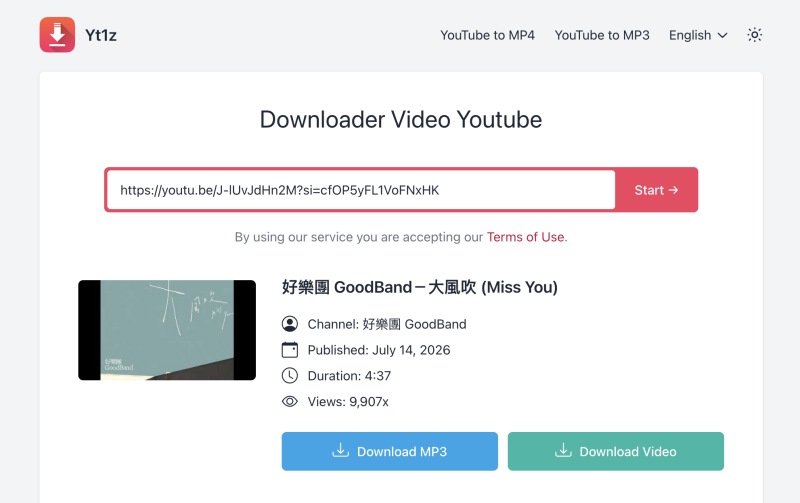Click the Channel: GoodBand text
This screenshot has width=800, height=503.
point(387,324)
